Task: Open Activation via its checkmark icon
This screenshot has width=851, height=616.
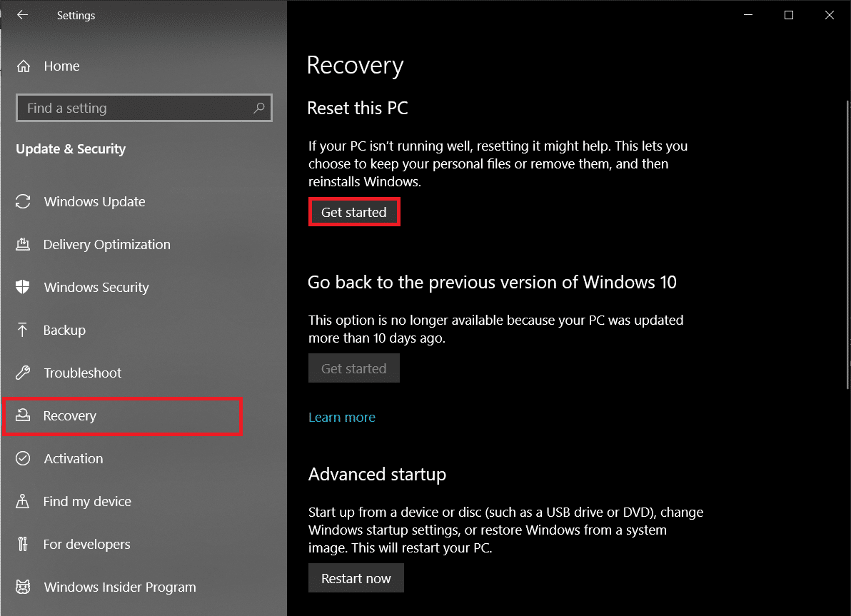Action: pyautogui.click(x=24, y=458)
